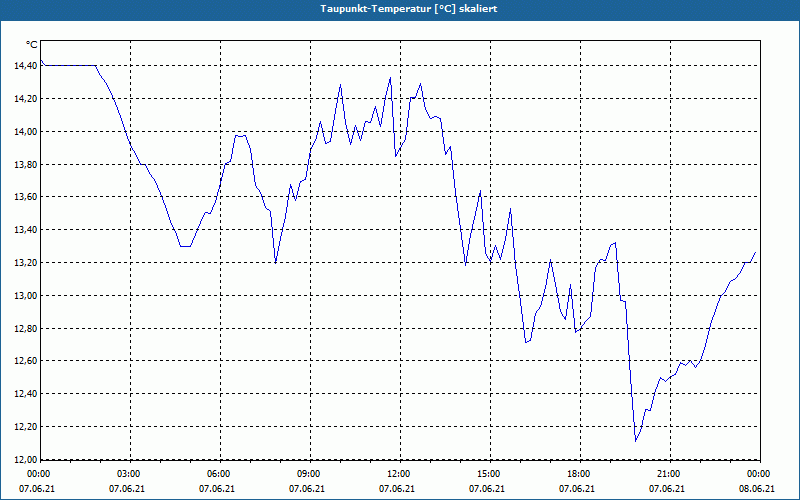
Task: Select the 14,40 y-axis label
Action: [x=26, y=66]
